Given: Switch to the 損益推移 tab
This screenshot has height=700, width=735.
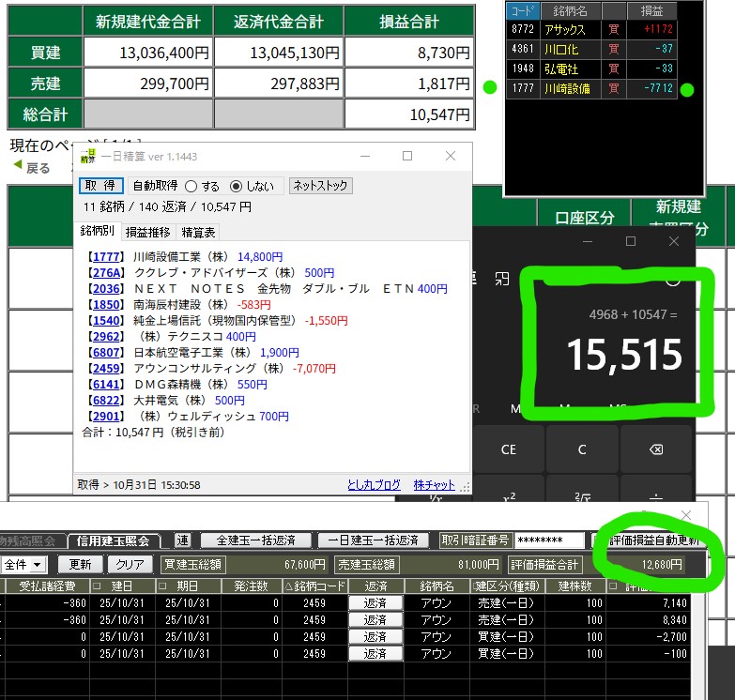Looking at the screenshot, I should pos(148,231).
